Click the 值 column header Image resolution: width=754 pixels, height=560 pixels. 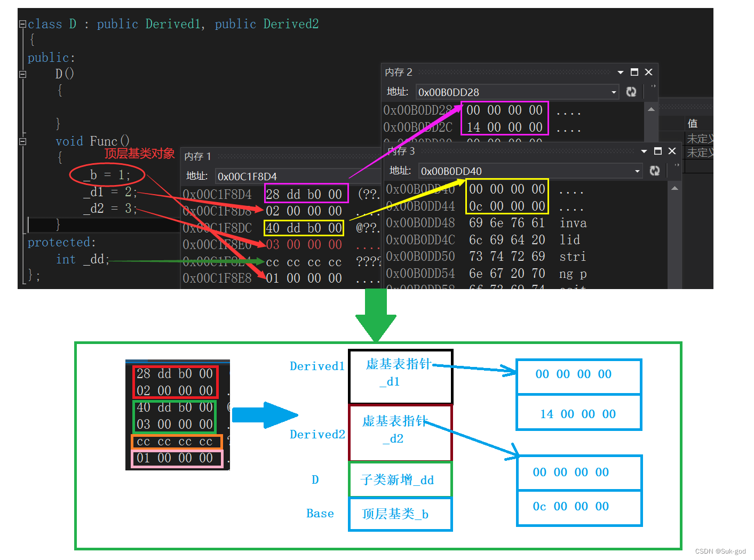point(693,124)
